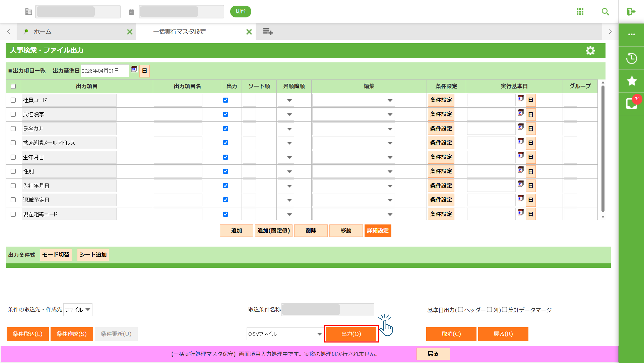Click the 詳細設定 button
The width and height of the screenshot is (644, 363).
point(378,231)
